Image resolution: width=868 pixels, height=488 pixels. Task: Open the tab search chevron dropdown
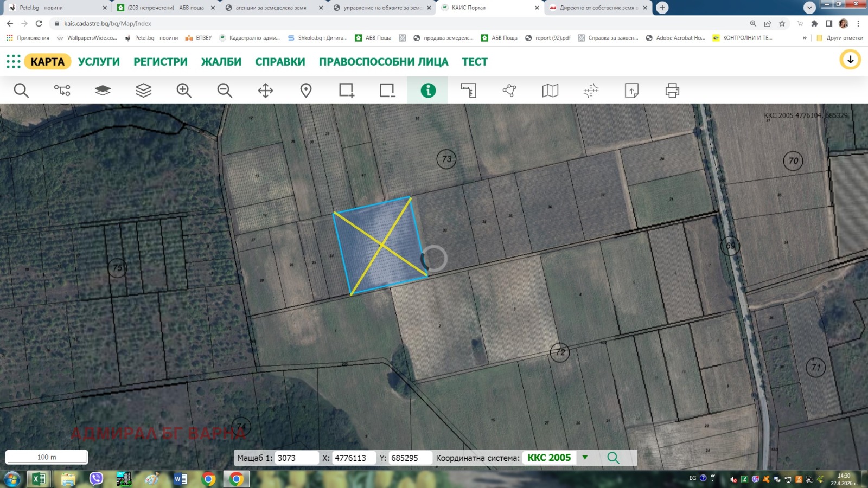coord(809,8)
